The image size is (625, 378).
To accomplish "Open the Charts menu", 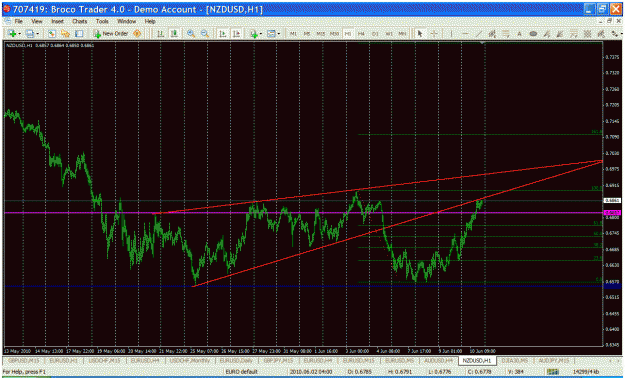I will 79,22.
